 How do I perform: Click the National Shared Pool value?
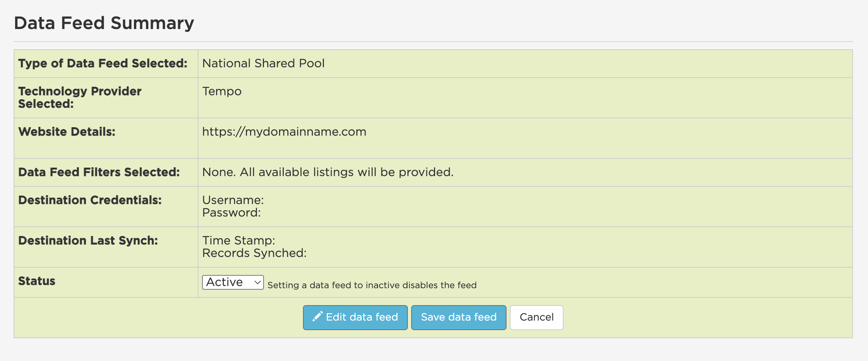[263, 63]
